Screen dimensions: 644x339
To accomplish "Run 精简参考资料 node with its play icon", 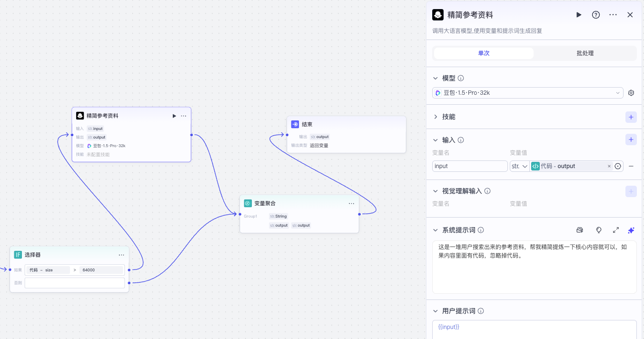I will 174,115.
